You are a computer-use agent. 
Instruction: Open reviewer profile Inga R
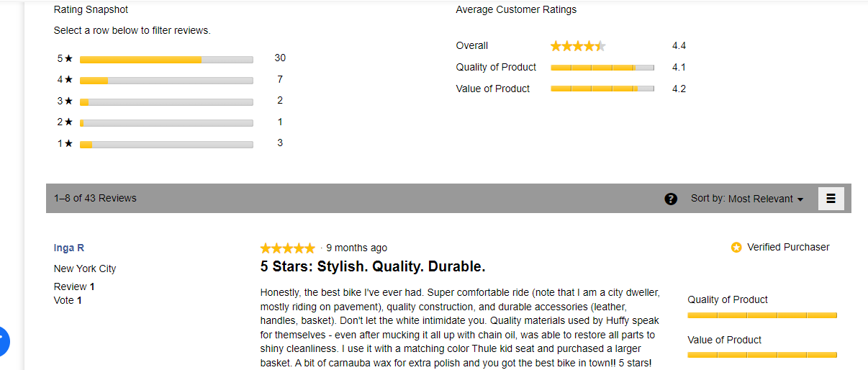point(69,248)
